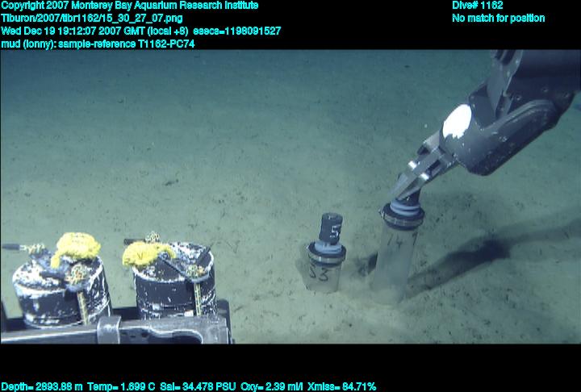The width and height of the screenshot is (581, 392).
Task: Click the 'No match for position' message
Action: tap(499, 19)
